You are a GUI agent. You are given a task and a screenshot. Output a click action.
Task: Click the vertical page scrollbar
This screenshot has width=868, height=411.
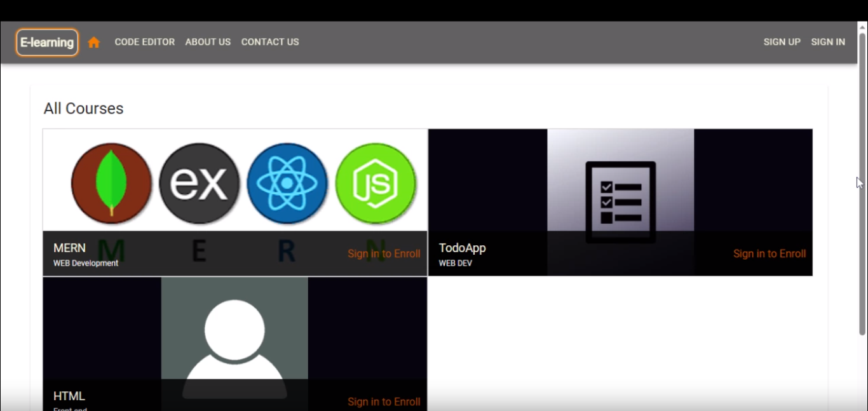click(x=862, y=184)
